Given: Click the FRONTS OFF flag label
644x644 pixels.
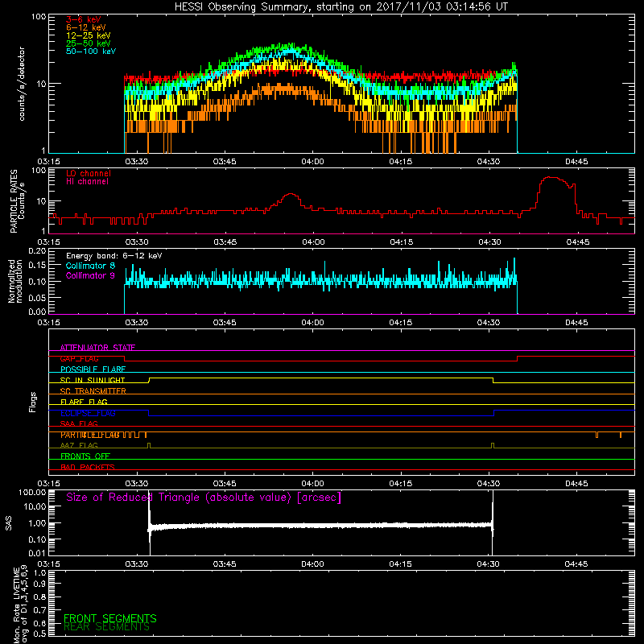Looking at the screenshot, I should [x=85, y=456].
